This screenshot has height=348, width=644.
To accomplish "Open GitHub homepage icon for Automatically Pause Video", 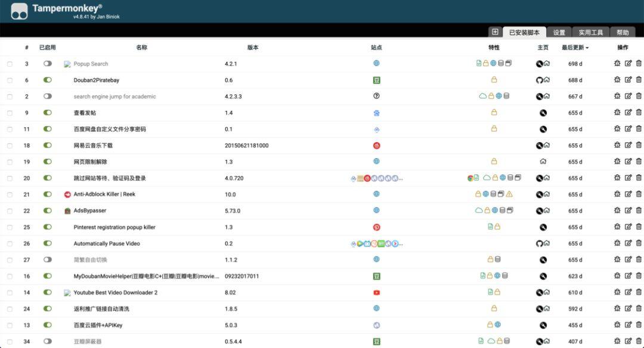I will click(x=539, y=244).
